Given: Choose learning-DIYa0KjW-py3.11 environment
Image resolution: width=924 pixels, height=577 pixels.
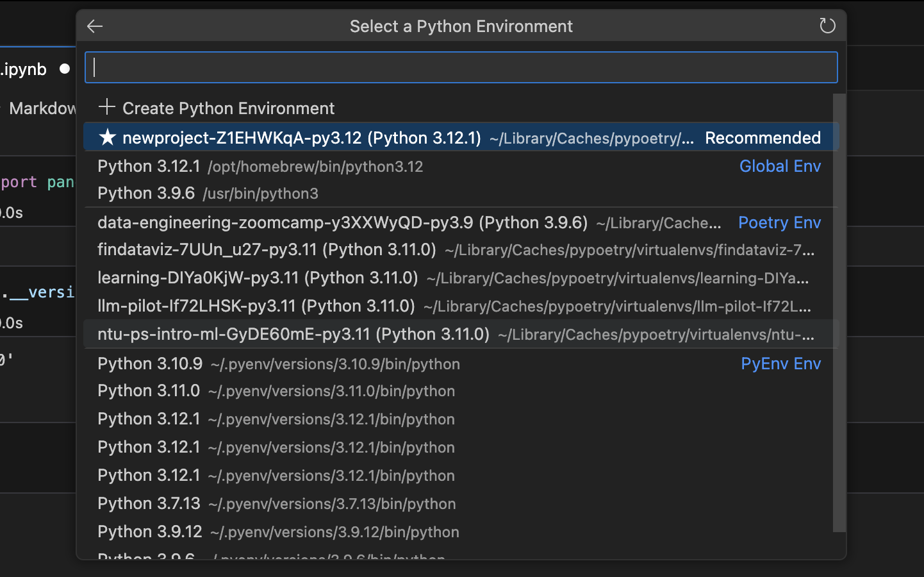Looking at the screenshot, I should (461, 278).
